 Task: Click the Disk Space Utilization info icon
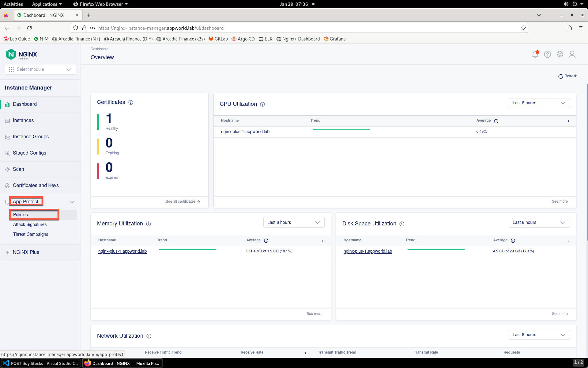pos(402,224)
